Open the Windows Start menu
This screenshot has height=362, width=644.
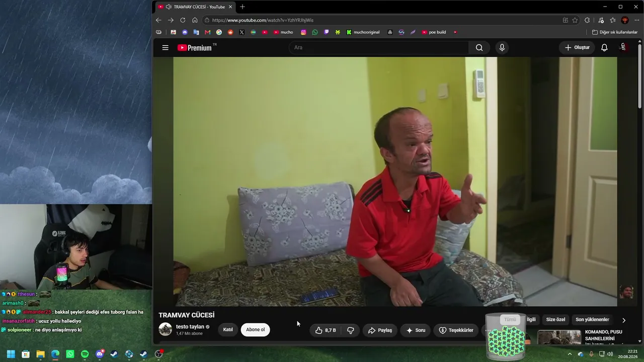11,354
